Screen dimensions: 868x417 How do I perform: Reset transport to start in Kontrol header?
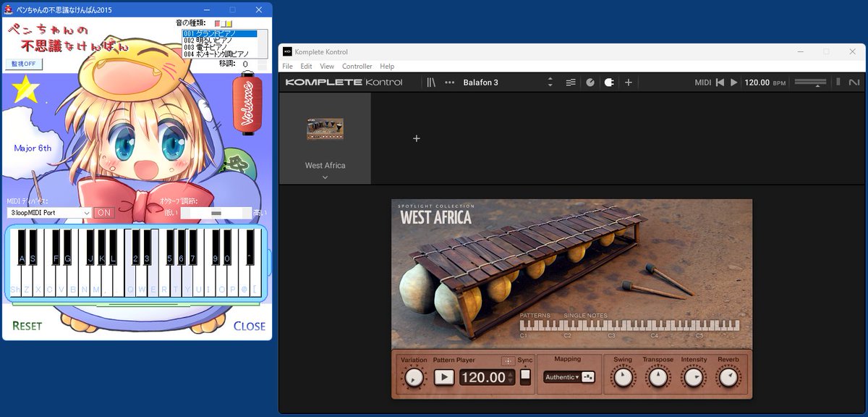[x=720, y=83]
